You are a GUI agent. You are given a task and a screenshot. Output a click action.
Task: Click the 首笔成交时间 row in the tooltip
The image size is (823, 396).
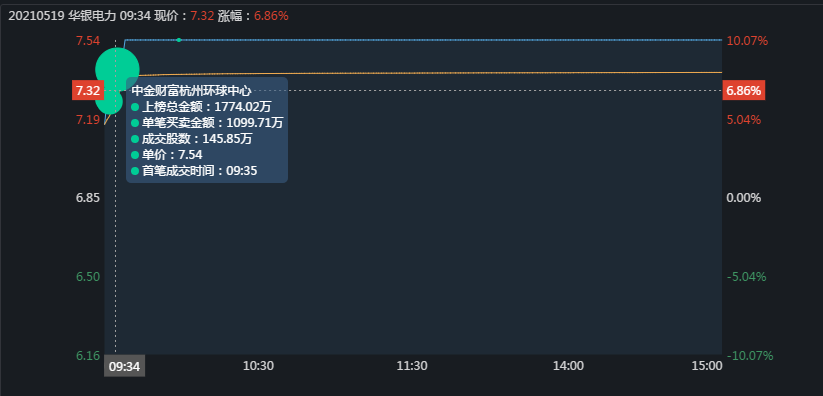point(194,171)
